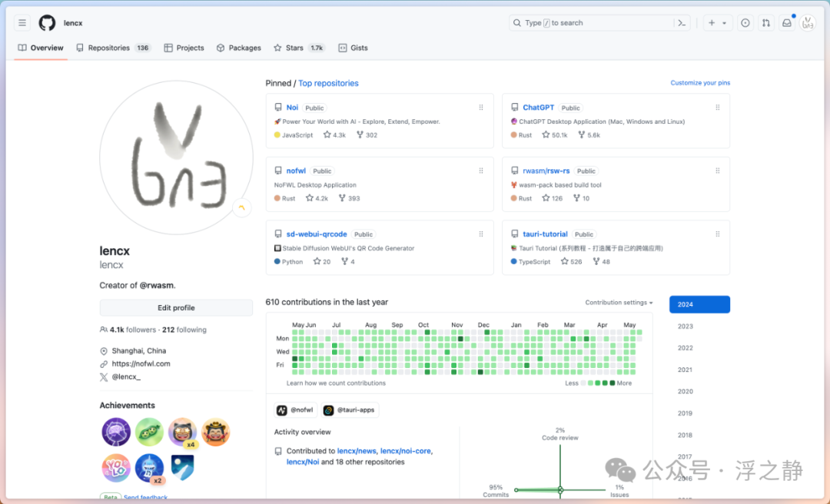The image size is (830, 504).
Task: Click the search input field
Action: click(599, 23)
